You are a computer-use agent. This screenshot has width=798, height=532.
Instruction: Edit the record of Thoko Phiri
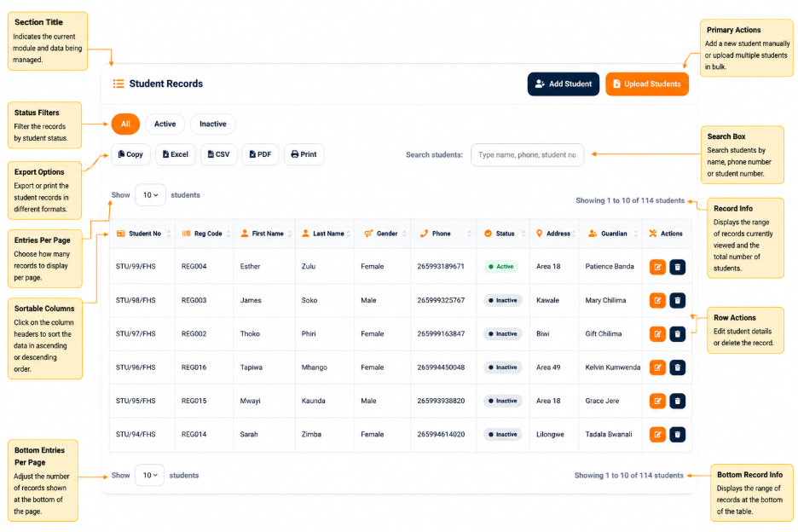657,334
